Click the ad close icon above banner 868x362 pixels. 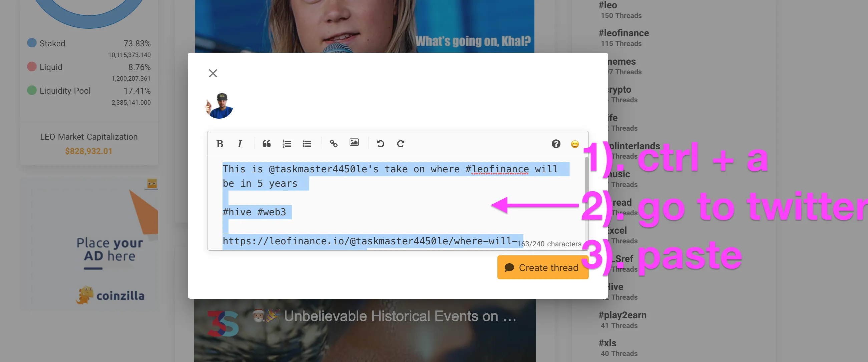[x=152, y=184]
